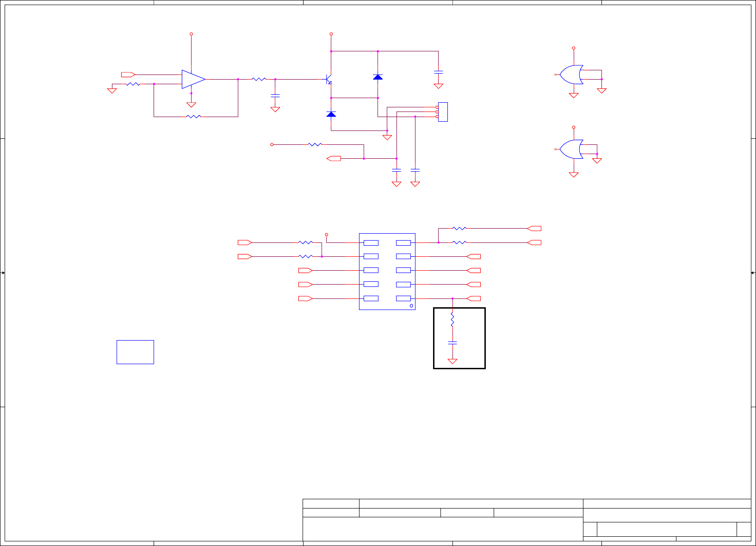Select the resistor between ground and op-amp input
The height and width of the screenshot is (546, 756).
click(133, 84)
